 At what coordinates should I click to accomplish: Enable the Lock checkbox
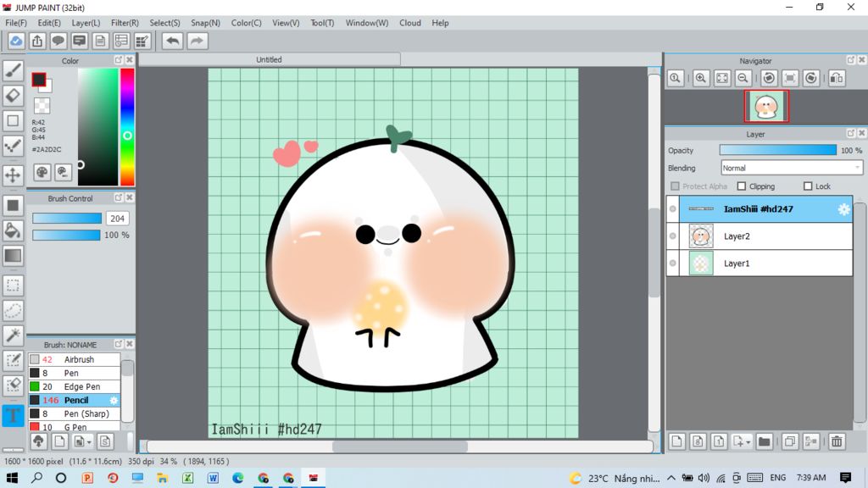(x=808, y=186)
